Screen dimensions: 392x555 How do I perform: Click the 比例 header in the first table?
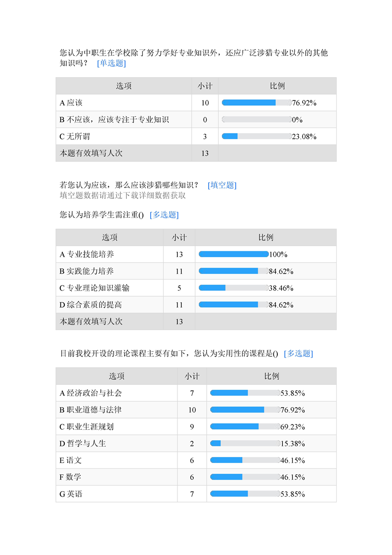click(277, 86)
